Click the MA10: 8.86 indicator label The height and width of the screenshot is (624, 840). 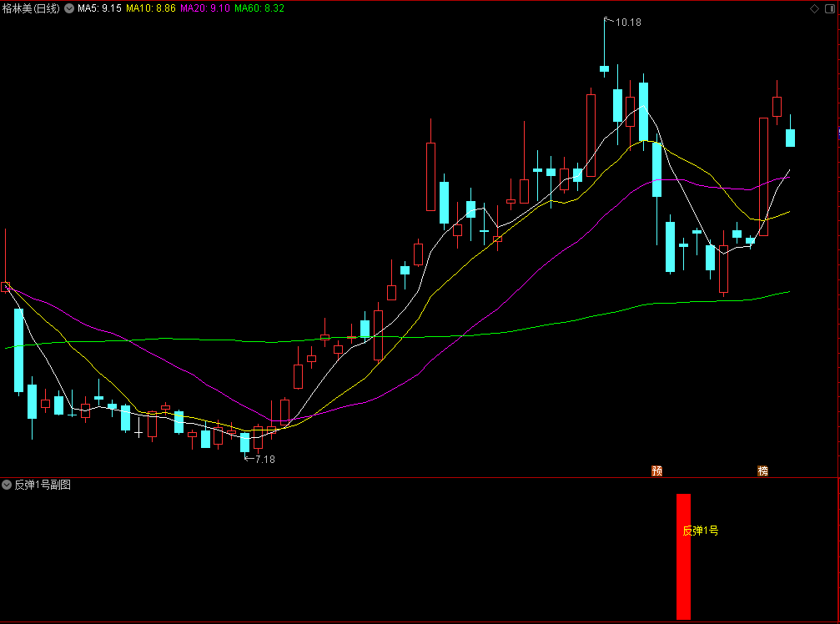[x=151, y=8]
